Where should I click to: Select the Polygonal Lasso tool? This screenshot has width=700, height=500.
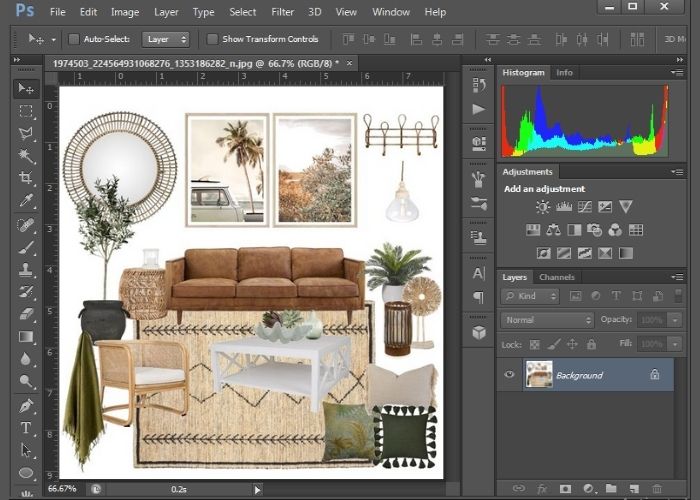(26, 133)
